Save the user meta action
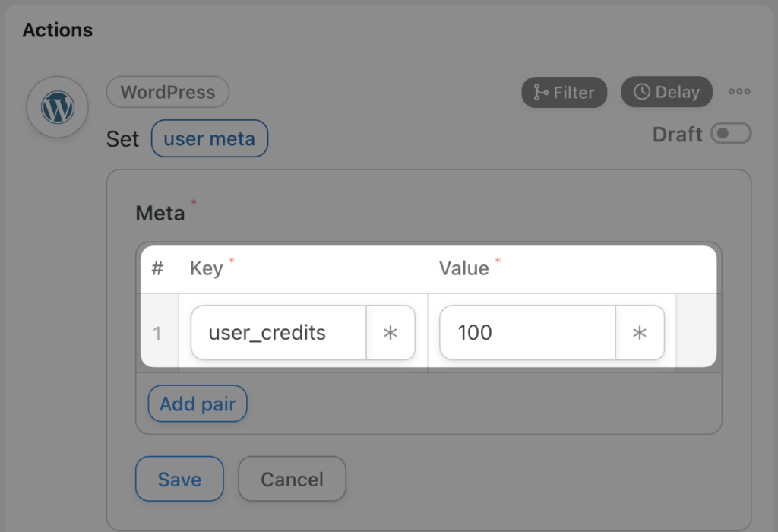Image resolution: width=778 pixels, height=532 pixels. tap(179, 479)
